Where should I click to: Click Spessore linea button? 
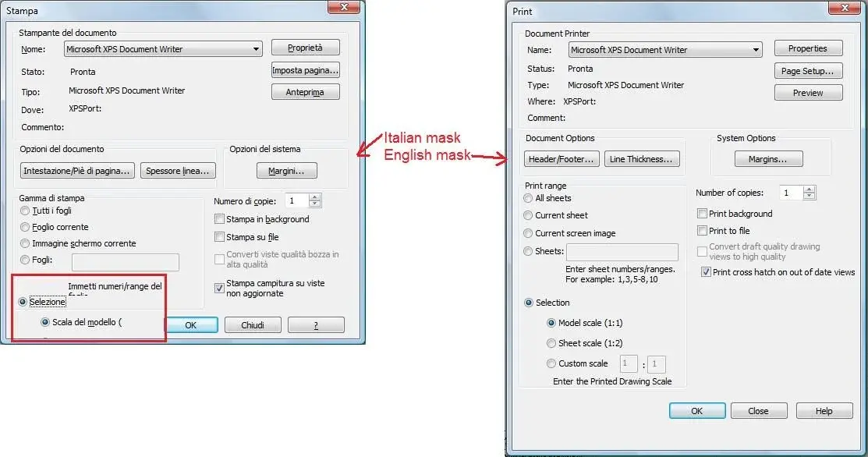coord(178,171)
